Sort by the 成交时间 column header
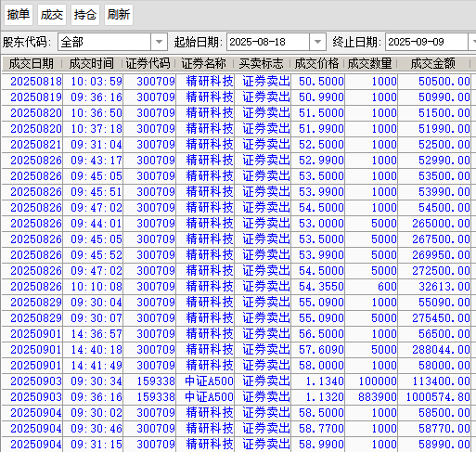Viewport: 476px width, 452px height. (92, 64)
